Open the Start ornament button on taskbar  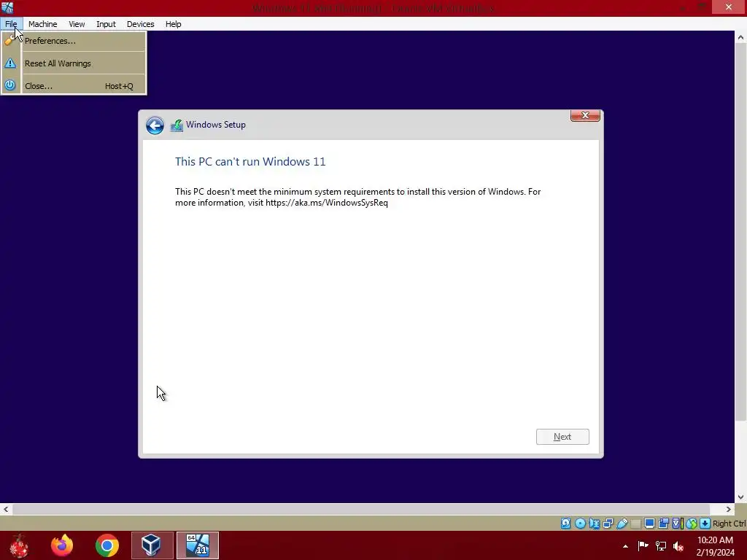point(20,545)
